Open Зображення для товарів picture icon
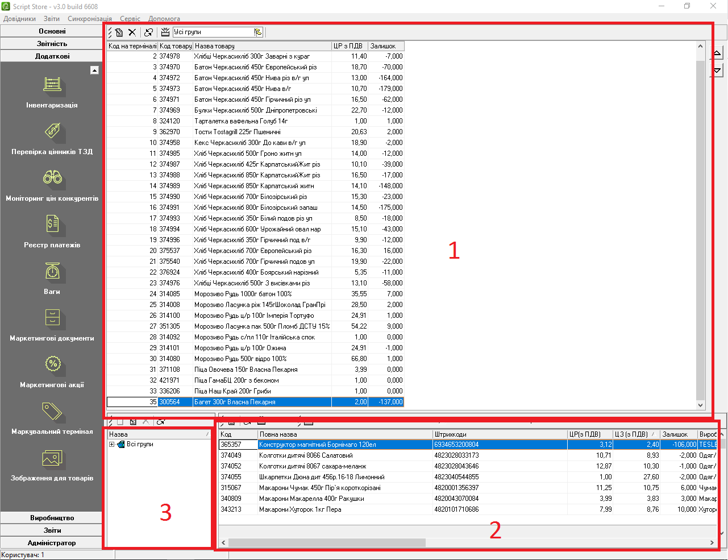This screenshot has height=560, width=728. coord(52,458)
